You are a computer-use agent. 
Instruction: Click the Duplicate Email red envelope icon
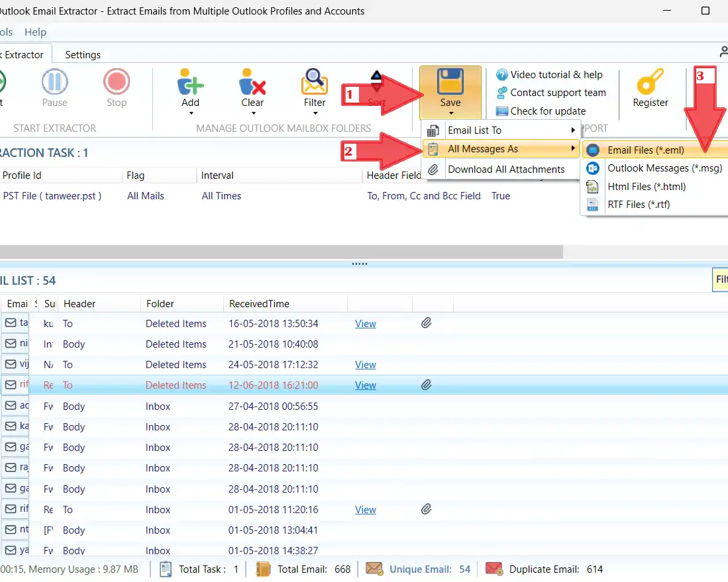pos(494,569)
